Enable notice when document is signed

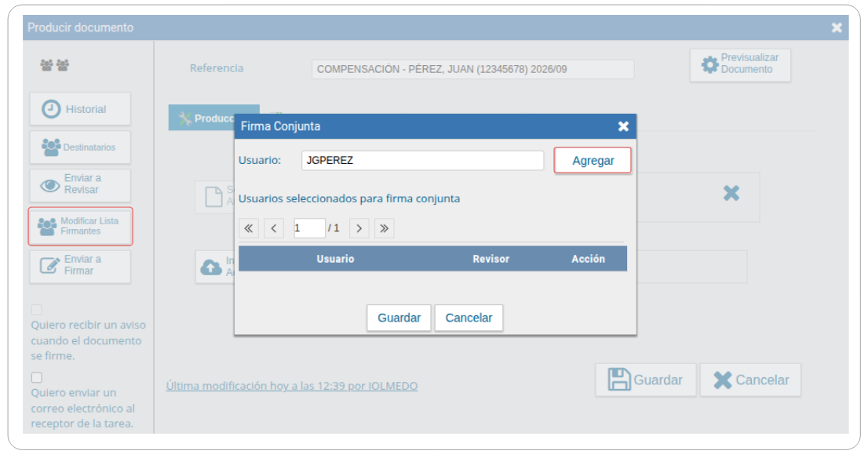tap(37, 310)
